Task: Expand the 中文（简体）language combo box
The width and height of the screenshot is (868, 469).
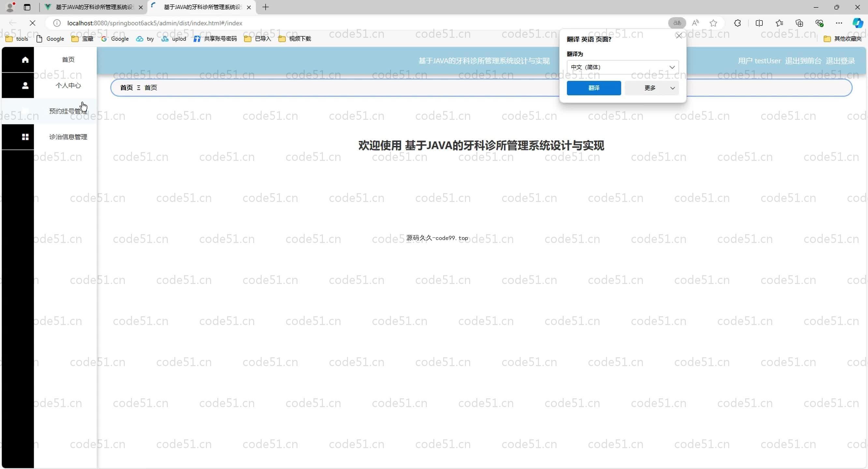Action: (622, 67)
